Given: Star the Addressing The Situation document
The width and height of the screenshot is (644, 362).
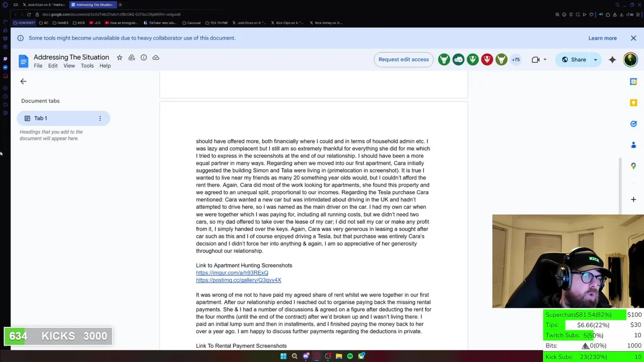Looking at the screenshot, I should pyautogui.click(x=120, y=57).
